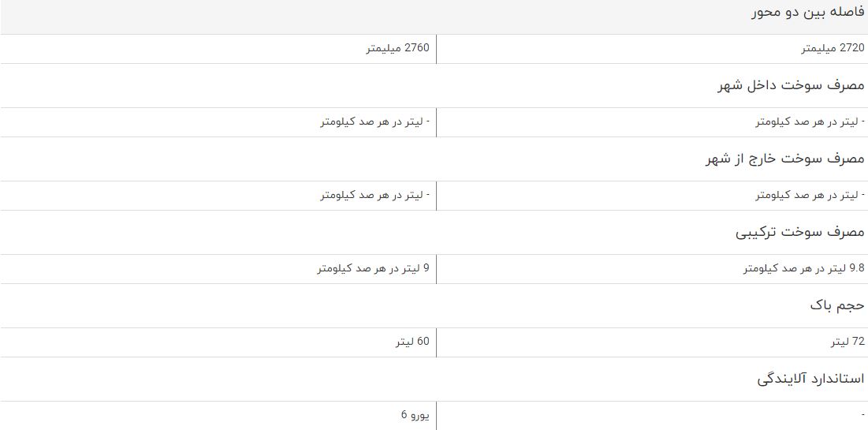This screenshot has width=868, height=430.
Task: Click left-column city fuel consumption value
Action: (374, 122)
